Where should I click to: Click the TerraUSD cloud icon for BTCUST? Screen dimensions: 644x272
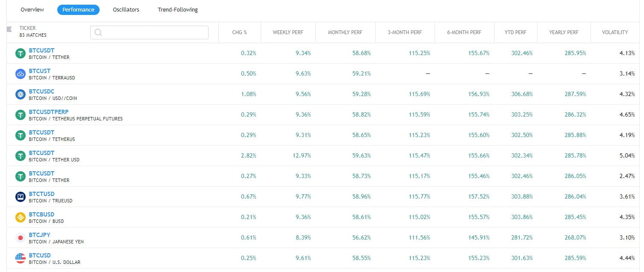pyautogui.click(x=21, y=74)
